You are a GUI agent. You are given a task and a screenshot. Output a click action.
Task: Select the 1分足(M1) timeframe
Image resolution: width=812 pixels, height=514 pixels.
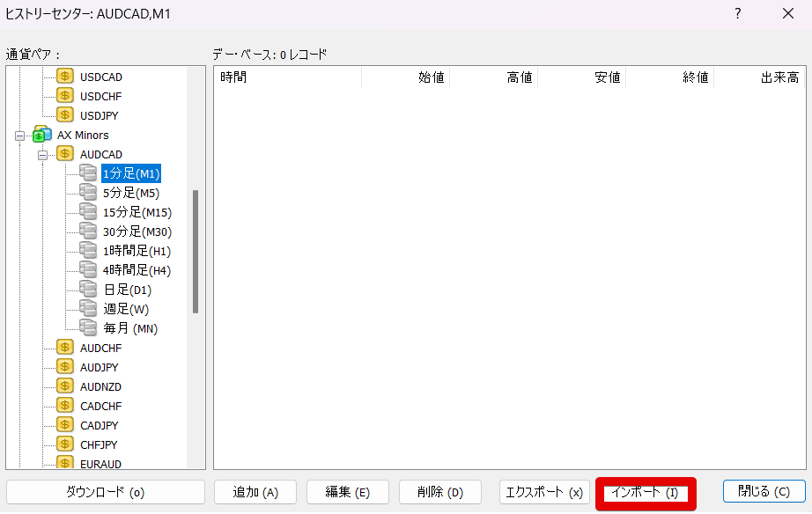pyautogui.click(x=131, y=173)
